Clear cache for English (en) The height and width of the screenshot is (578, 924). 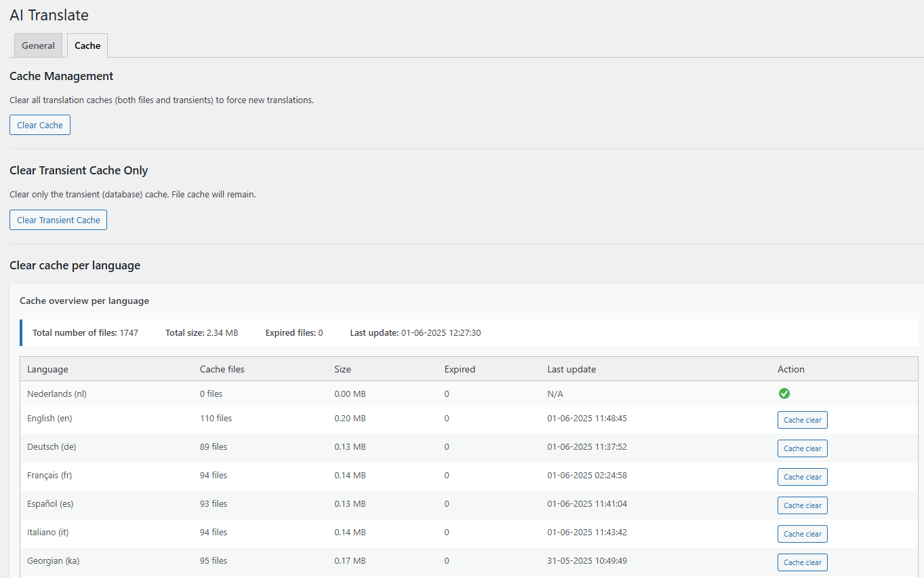click(803, 420)
